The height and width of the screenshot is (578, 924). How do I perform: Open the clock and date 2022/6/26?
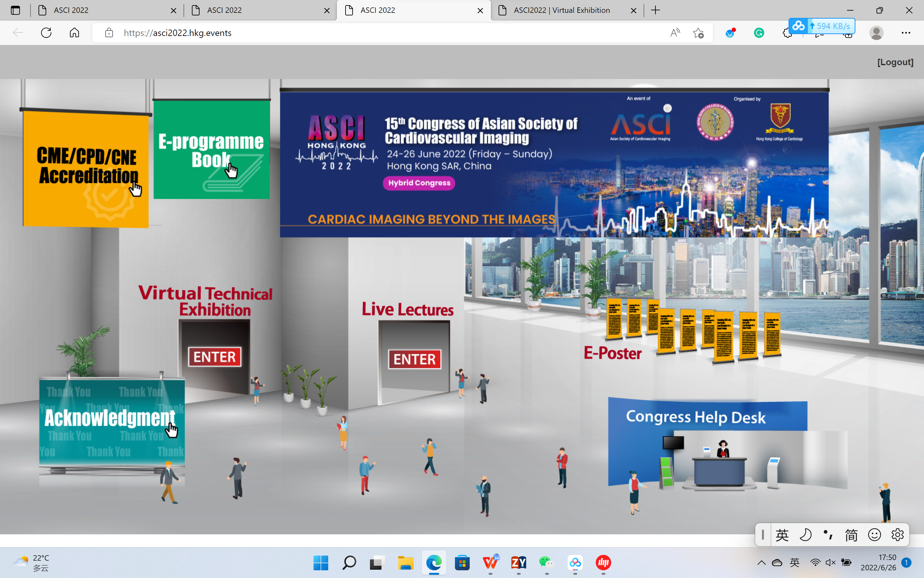(878, 563)
